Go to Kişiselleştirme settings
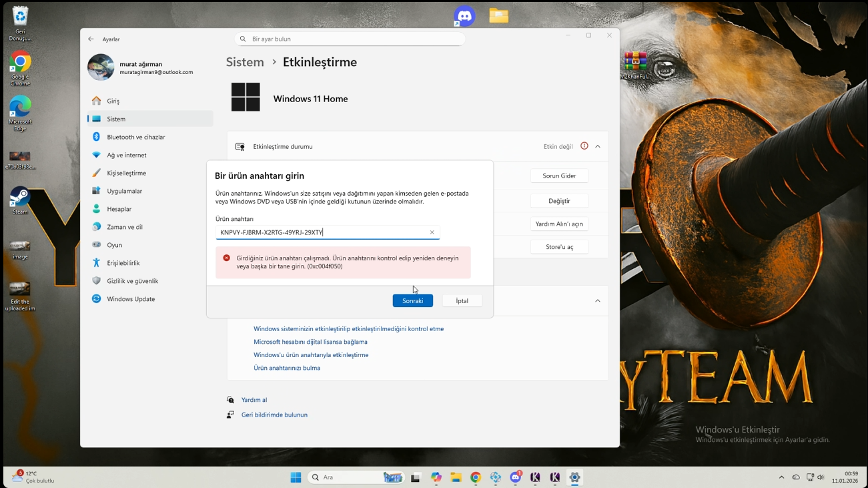 (x=150, y=173)
